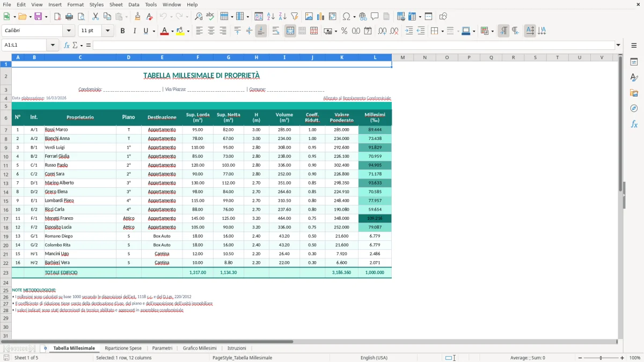Toggle Wrap Text
This screenshot has width=644, height=362.
(x=276, y=31)
